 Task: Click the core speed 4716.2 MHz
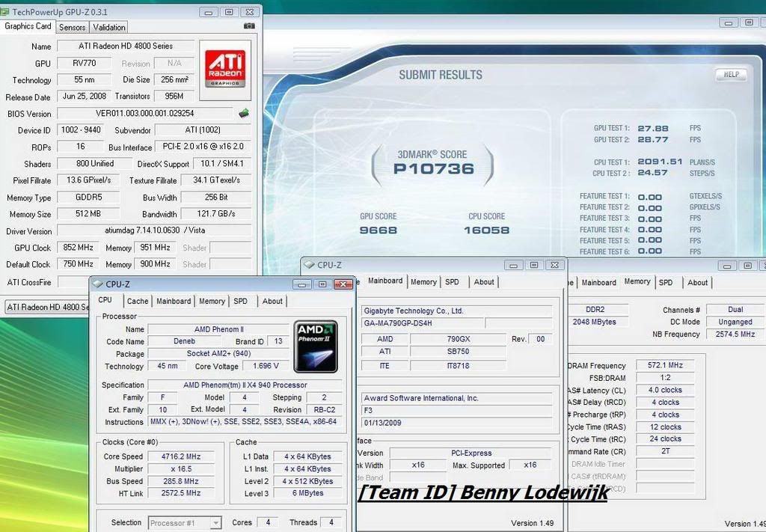(x=181, y=456)
